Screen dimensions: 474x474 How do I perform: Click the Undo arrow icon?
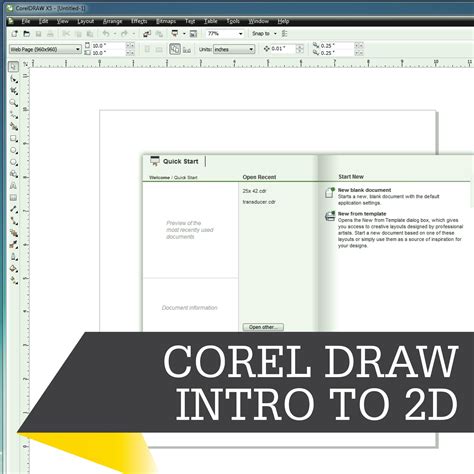pyautogui.click(x=106, y=34)
